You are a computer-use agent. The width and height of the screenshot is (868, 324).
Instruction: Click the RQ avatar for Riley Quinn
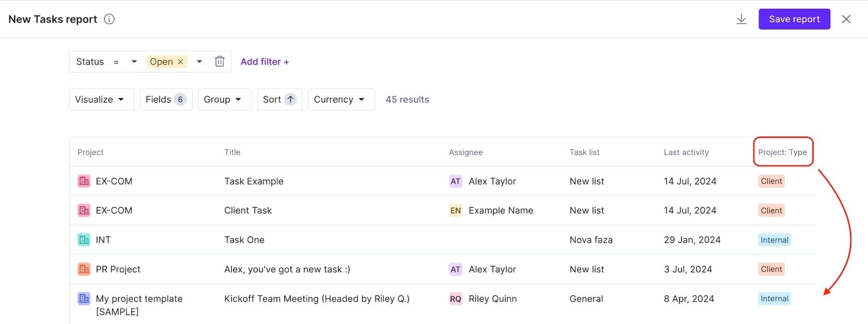pyautogui.click(x=456, y=299)
